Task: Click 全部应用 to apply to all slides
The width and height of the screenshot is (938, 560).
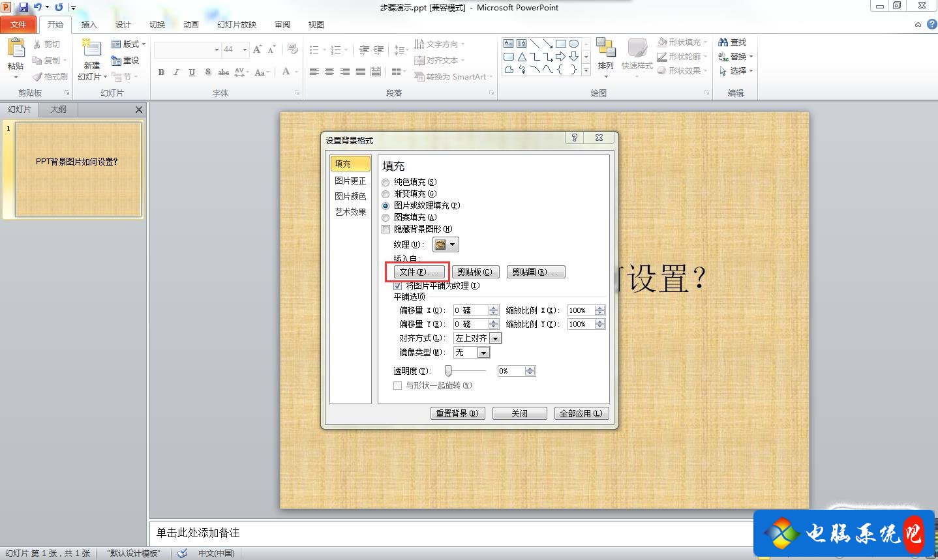Action: tap(581, 413)
